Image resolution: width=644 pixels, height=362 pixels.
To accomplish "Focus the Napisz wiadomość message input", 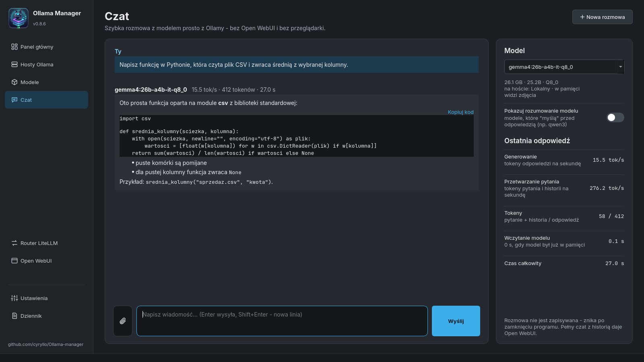I will [282, 321].
